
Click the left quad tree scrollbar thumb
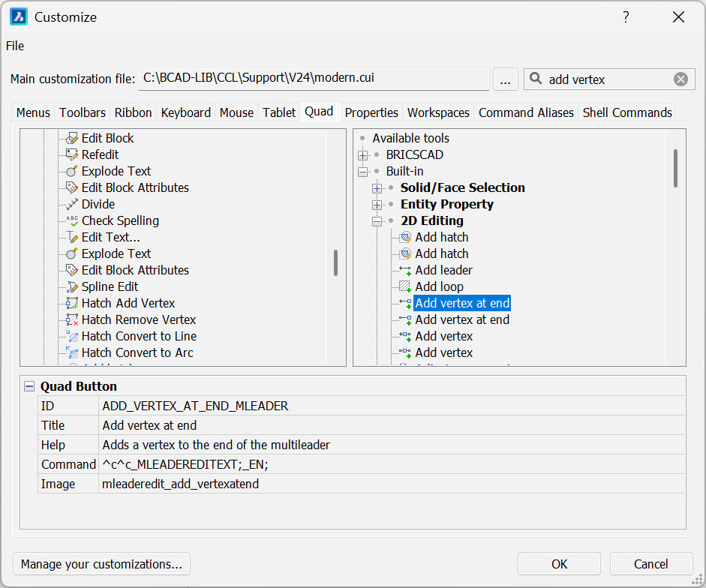[335, 263]
